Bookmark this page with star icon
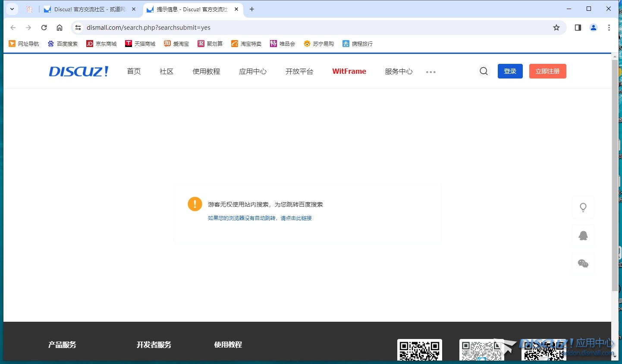The height and width of the screenshot is (364, 622). [556, 28]
